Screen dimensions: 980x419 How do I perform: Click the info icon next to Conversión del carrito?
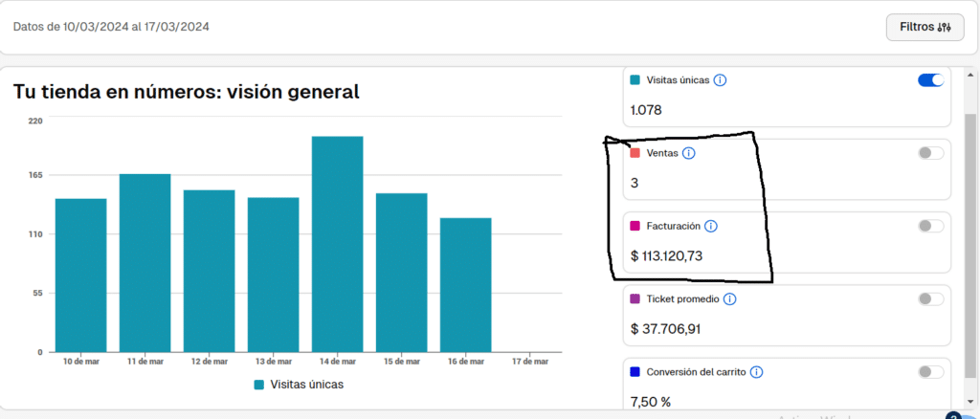pyautogui.click(x=756, y=372)
